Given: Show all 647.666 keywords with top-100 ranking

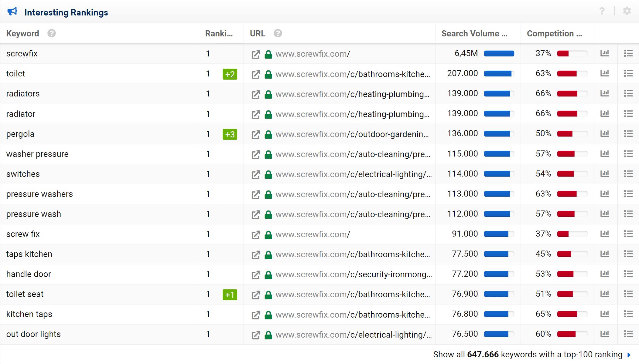Looking at the screenshot, I should (x=532, y=354).
